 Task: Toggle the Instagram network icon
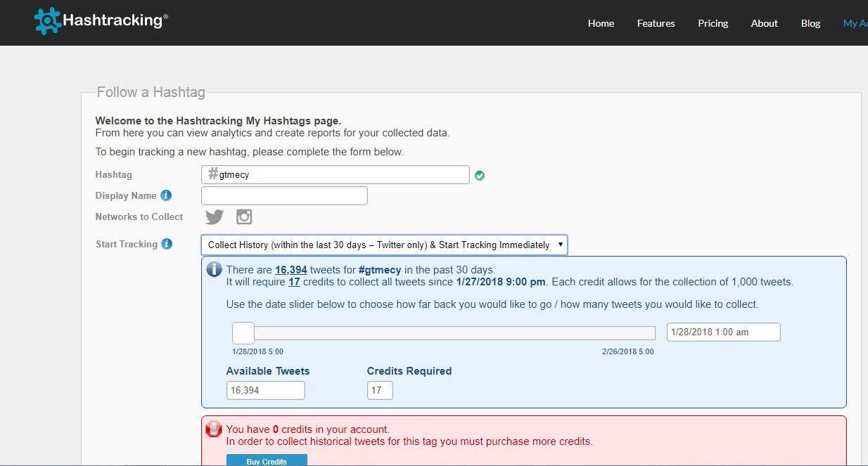244,216
